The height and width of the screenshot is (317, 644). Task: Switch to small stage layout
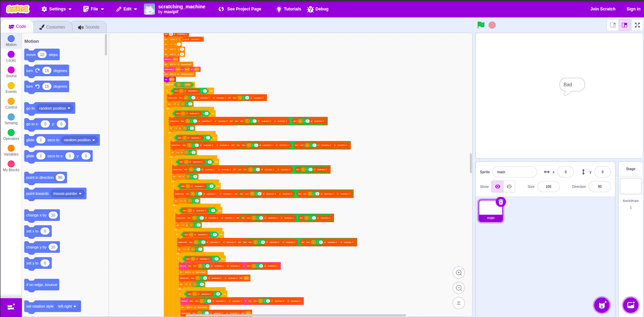click(x=613, y=25)
